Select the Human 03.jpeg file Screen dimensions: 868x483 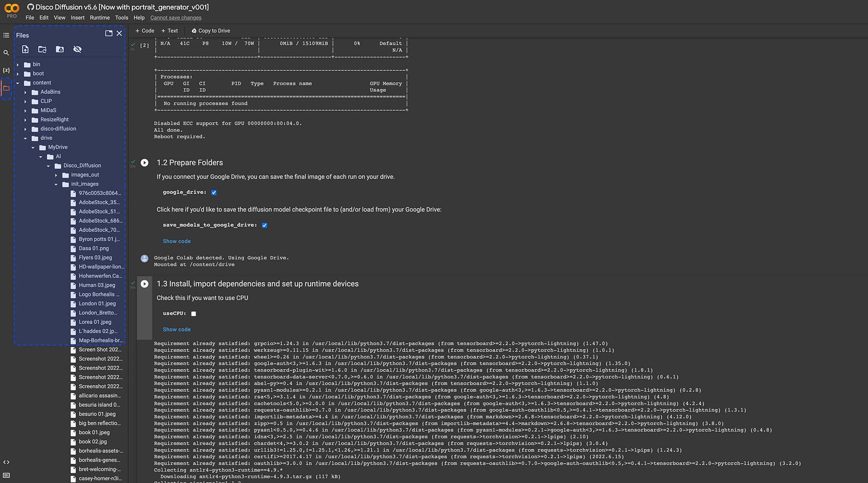pos(97,285)
